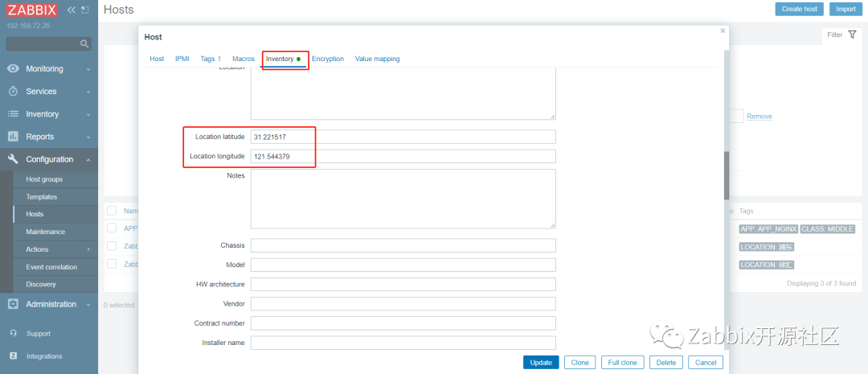Open Services clock icon menu
868x374 pixels.
13,92
